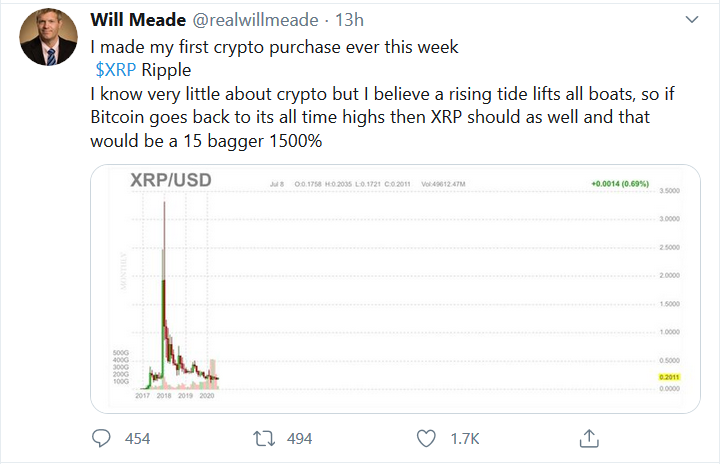
Task: Click the 2020 year label on chart axis
Action: (x=207, y=395)
